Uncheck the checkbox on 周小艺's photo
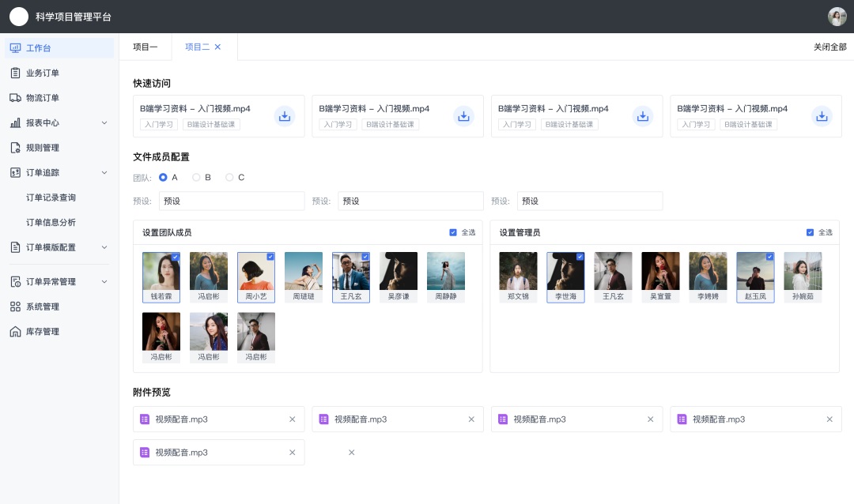 pyautogui.click(x=270, y=257)
